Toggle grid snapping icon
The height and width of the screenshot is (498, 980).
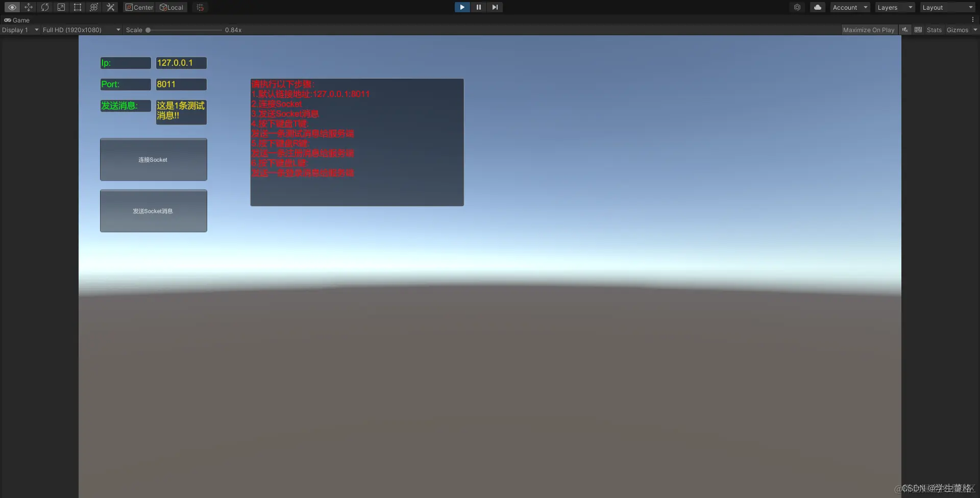[x=200, y=7]
